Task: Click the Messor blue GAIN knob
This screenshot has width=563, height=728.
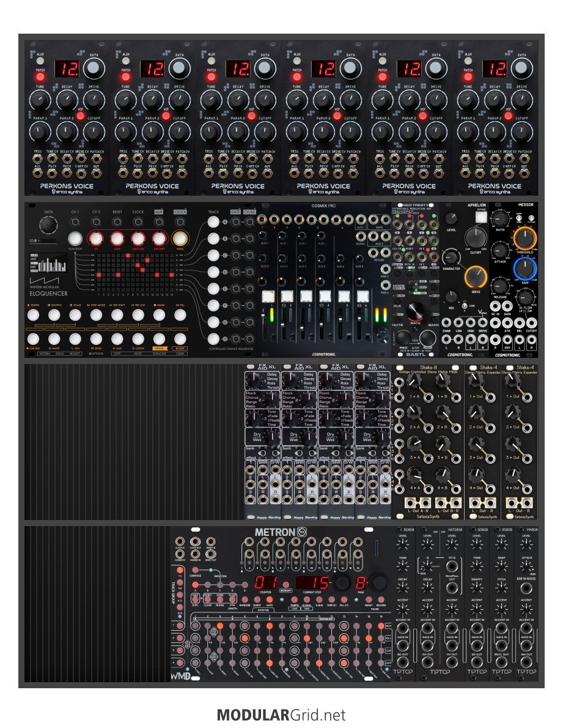Action: click(524, 269)
